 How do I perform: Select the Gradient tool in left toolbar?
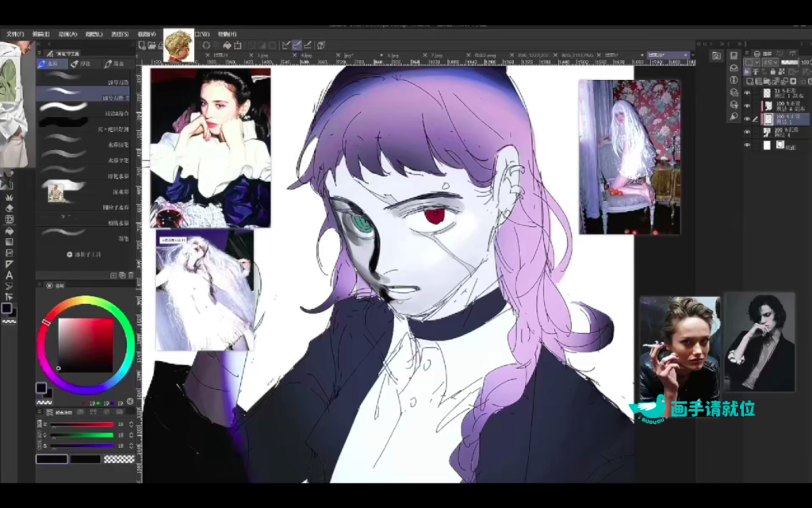point(10,241)
